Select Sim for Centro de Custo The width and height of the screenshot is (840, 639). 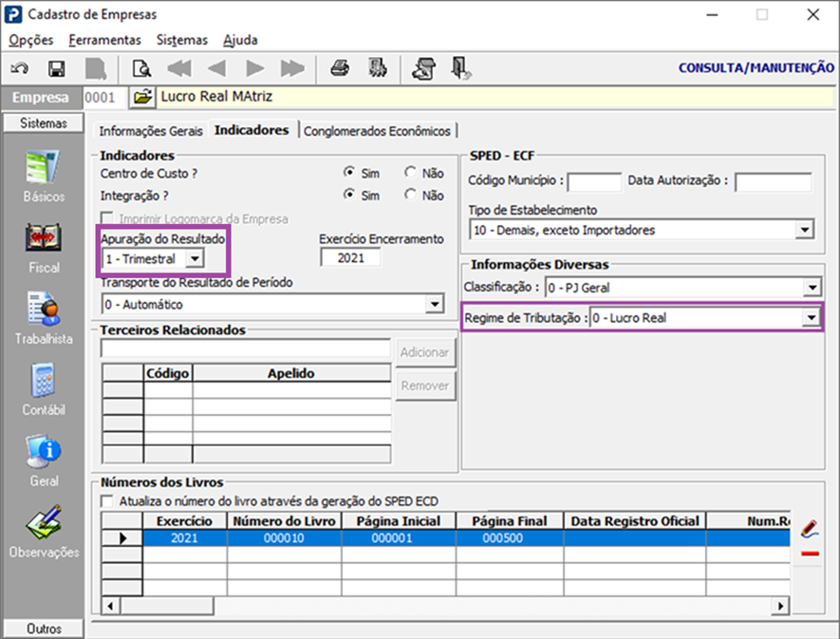(x=349, y=173)
